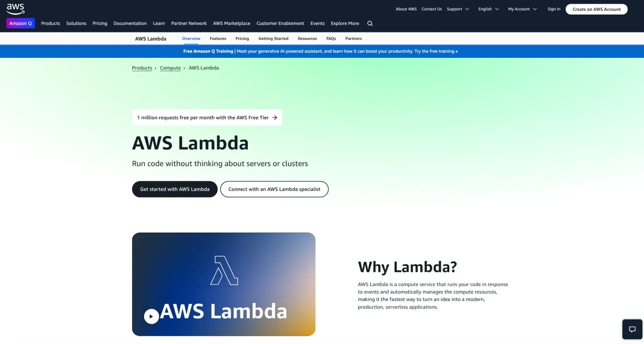Expand the My Account menu
644x344 pixels.
pyautogui.click(x=522, y=9)
